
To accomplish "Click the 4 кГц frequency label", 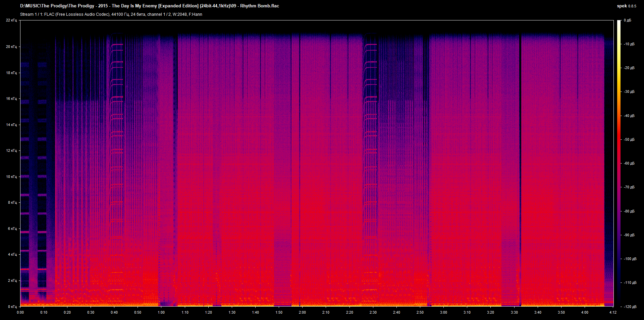I will click(12, 254).
